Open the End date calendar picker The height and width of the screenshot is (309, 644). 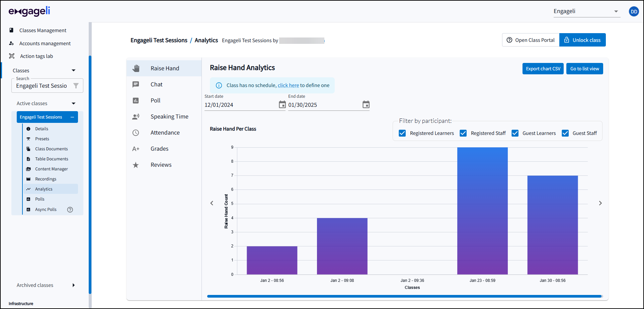point(366,105)
